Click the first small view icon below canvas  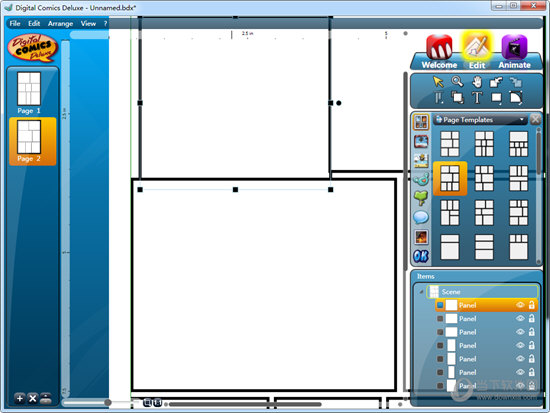[x=147, y=402]
